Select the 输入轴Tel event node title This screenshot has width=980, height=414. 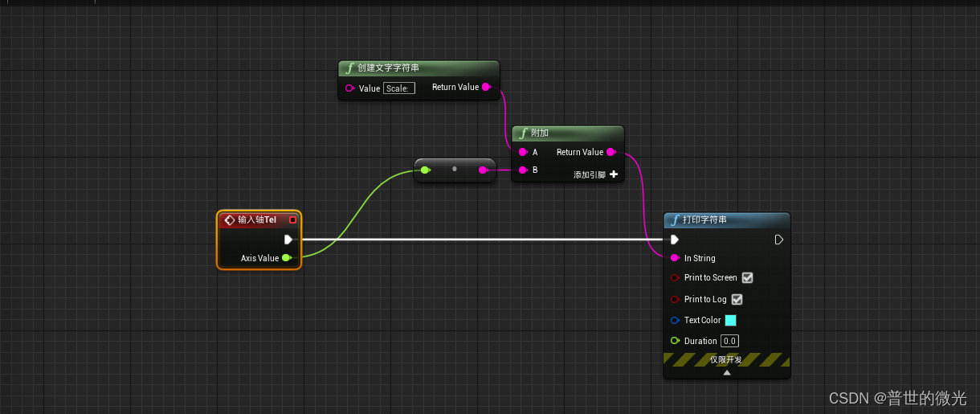[x=256, y=219]
